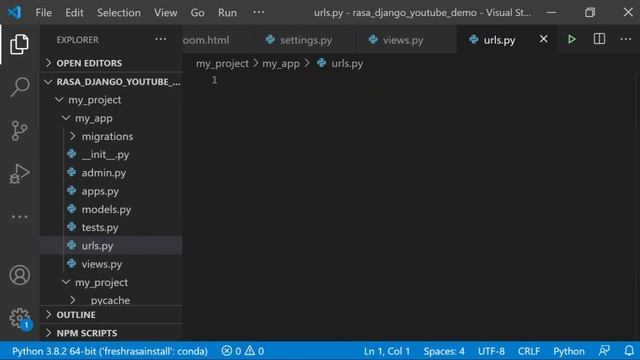Click urls.py in the breadcrumb
Screen dimensions: 640x360
tap(347, 64)
